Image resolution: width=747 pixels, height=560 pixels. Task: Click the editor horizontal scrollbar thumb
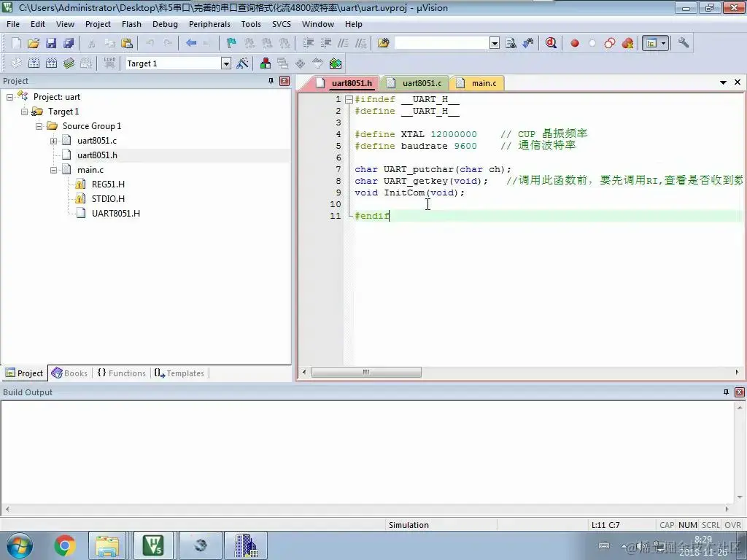click(x=366, y=373)
